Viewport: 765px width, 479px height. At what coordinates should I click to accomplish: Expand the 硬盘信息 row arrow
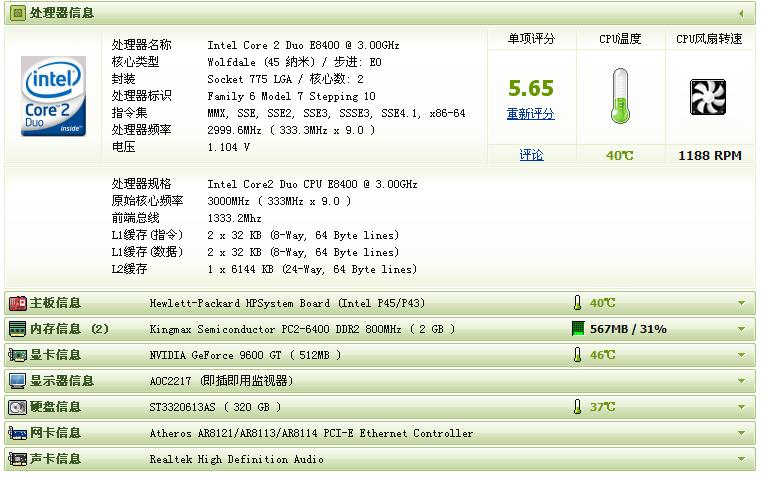coord(742,407)
